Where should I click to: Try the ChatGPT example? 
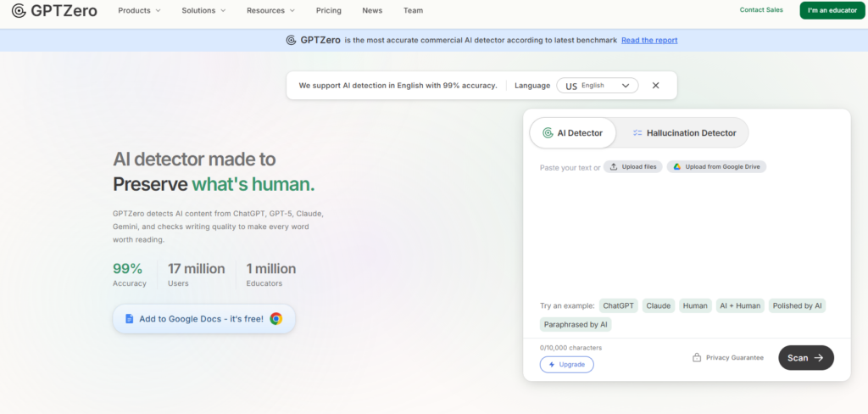(619, 306)
